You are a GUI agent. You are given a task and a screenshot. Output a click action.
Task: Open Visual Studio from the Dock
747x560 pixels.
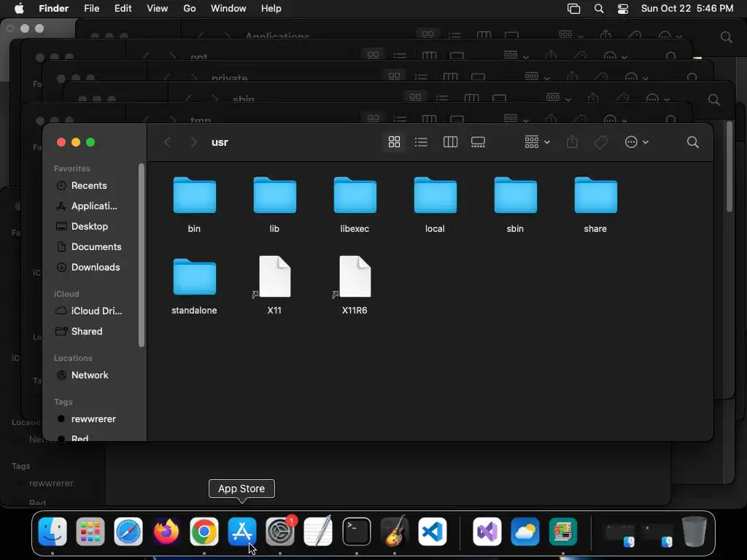[487, 532]
